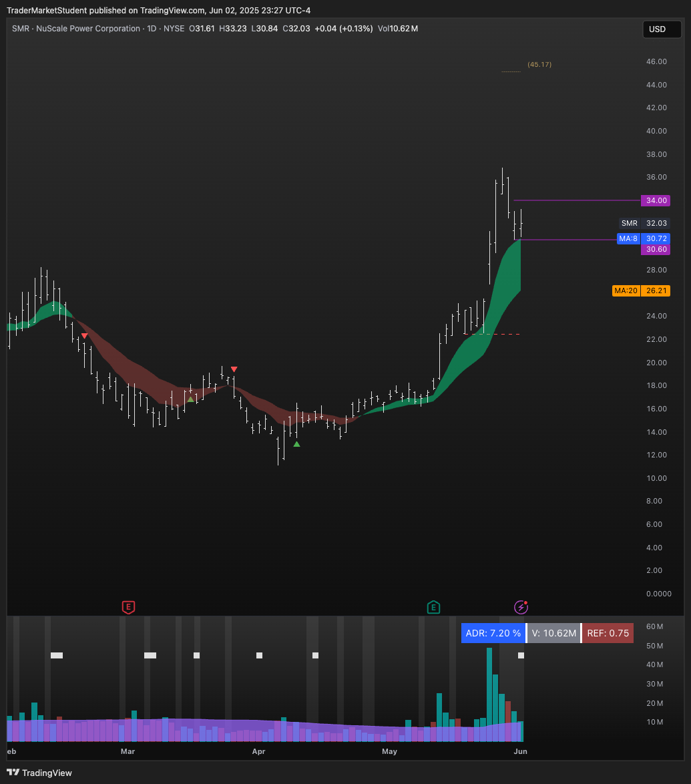Click the red dashed horizontal line near 22
Viewport: 691px width, 784px height.
[492, 334]
